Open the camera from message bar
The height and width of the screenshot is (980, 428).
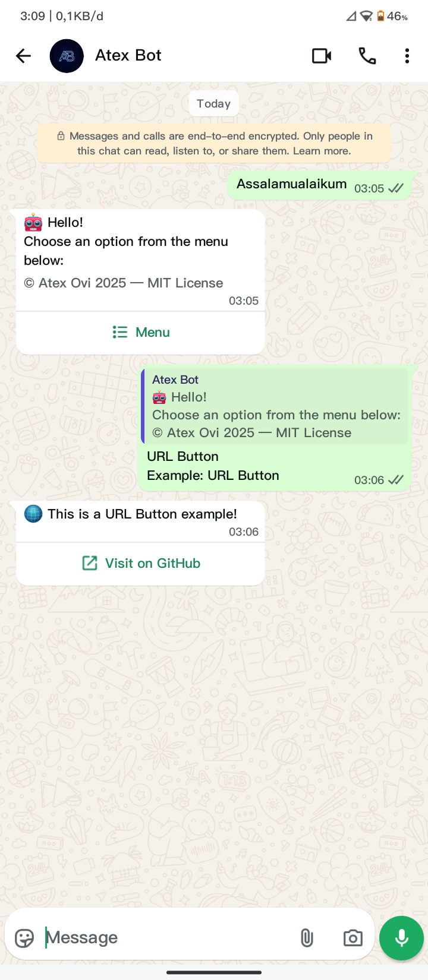(353, 938)
